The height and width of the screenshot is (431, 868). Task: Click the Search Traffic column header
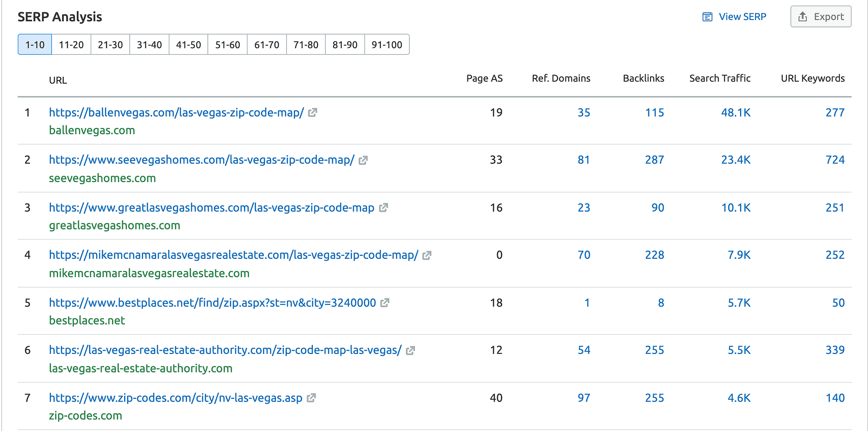720,78
